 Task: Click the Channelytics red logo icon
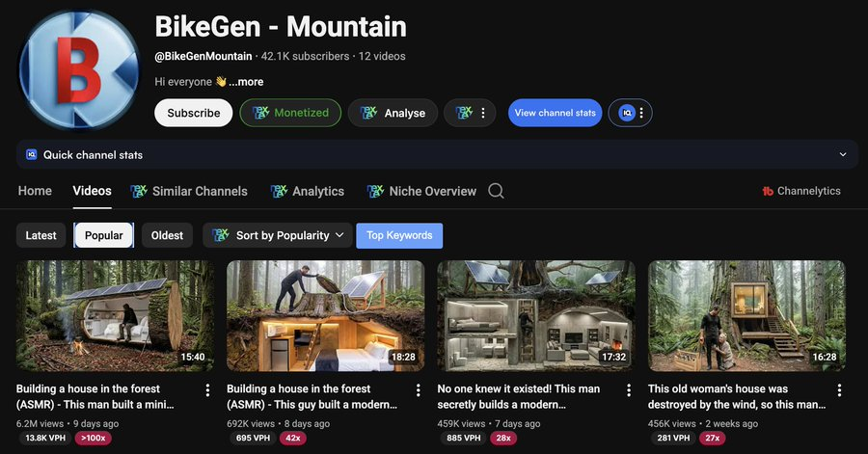click(x=768, y=191)
